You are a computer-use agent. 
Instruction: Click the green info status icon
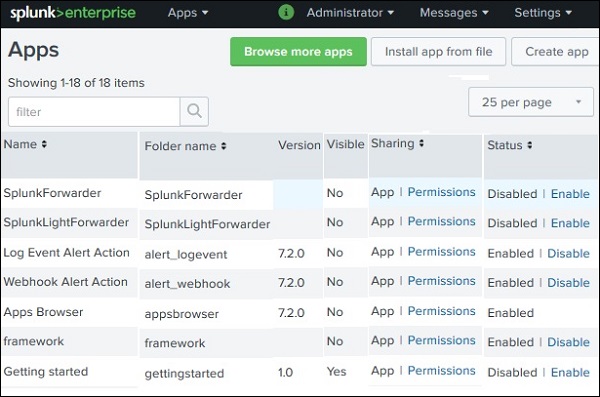(x=286, y=12)
